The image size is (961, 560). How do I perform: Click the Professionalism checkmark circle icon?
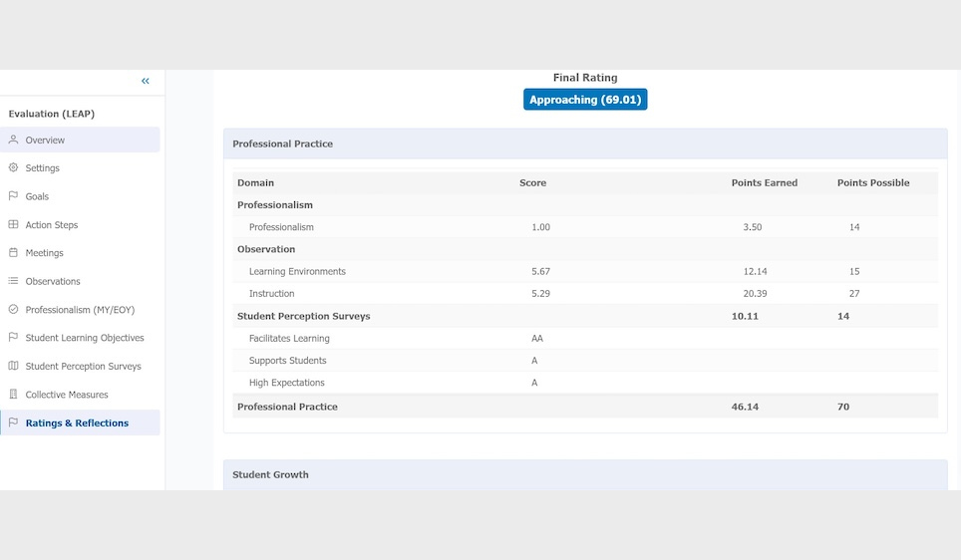click(x=14, y=309)
